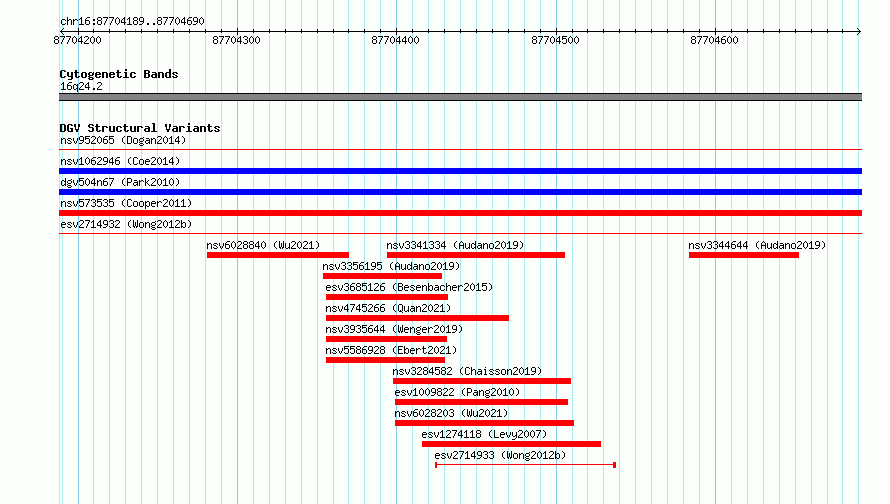Click the 16q24.2 band label
Viewport: 890px width, 504px height.
(x=81, y=86)
